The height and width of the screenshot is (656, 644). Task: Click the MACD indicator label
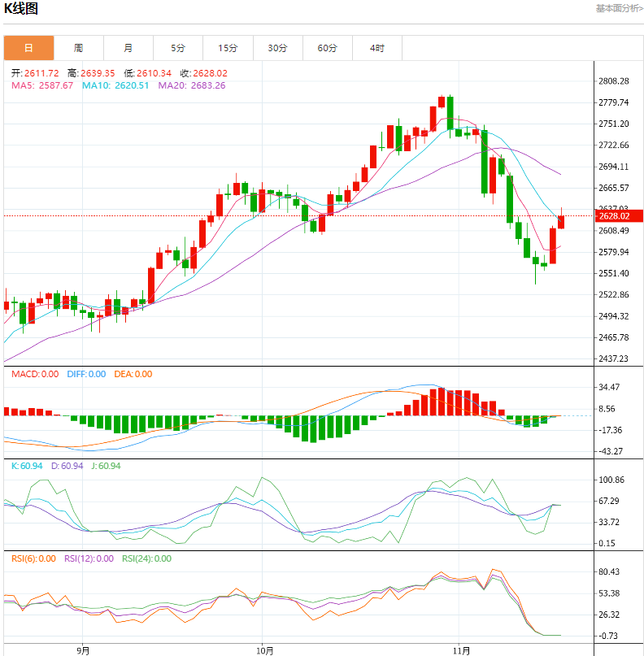click(34, 374)
